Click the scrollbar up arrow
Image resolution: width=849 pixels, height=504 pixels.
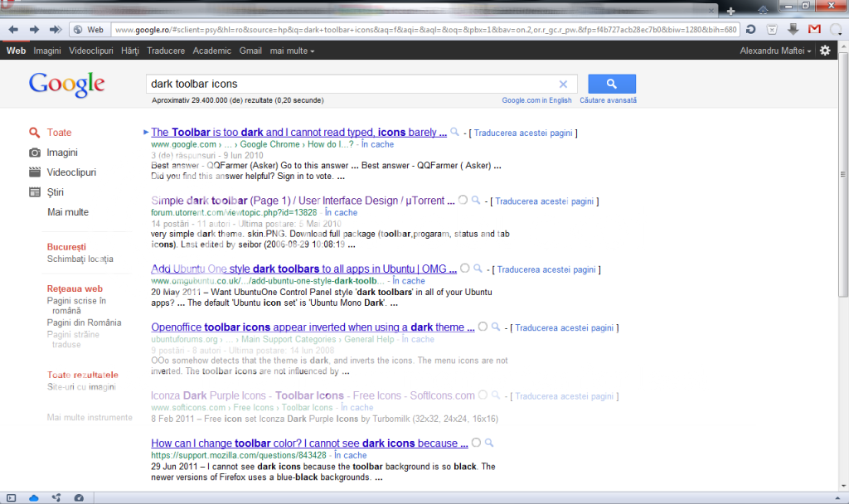point(843,47)
